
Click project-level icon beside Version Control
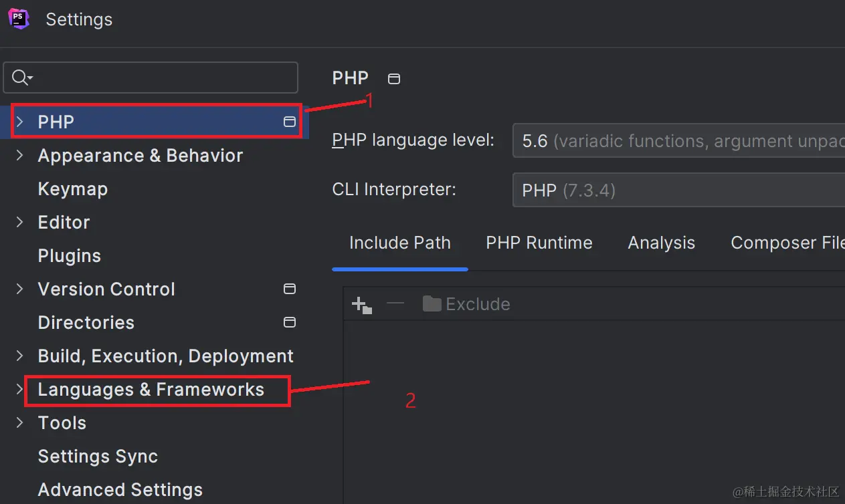pos(290,289)
